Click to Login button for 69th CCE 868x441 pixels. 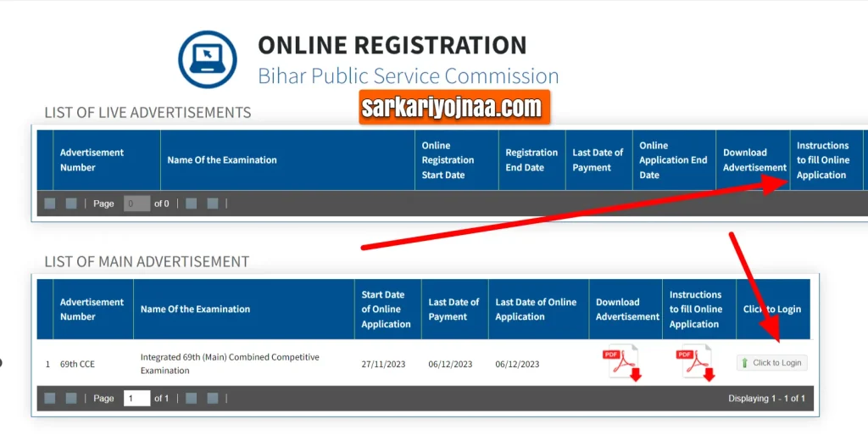coord(771,363)
